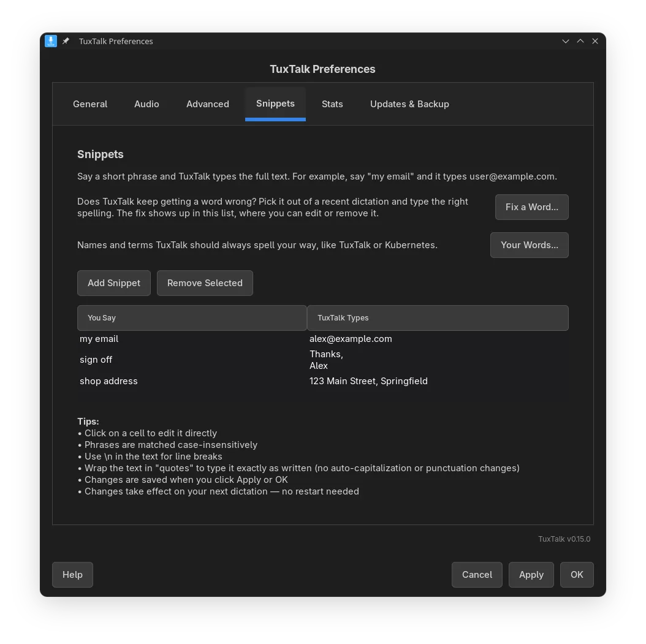Click the Add Snippet button
646x644 pixels.
click(114, 283)
